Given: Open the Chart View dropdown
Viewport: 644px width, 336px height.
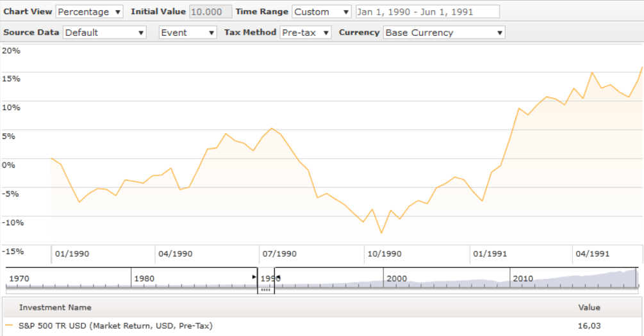Looking at the screenshot, I should tap(89, 12).
